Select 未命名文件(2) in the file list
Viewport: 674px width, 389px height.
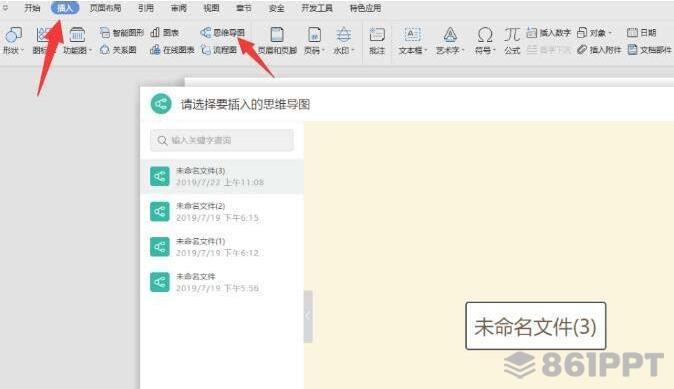point(222,212)
